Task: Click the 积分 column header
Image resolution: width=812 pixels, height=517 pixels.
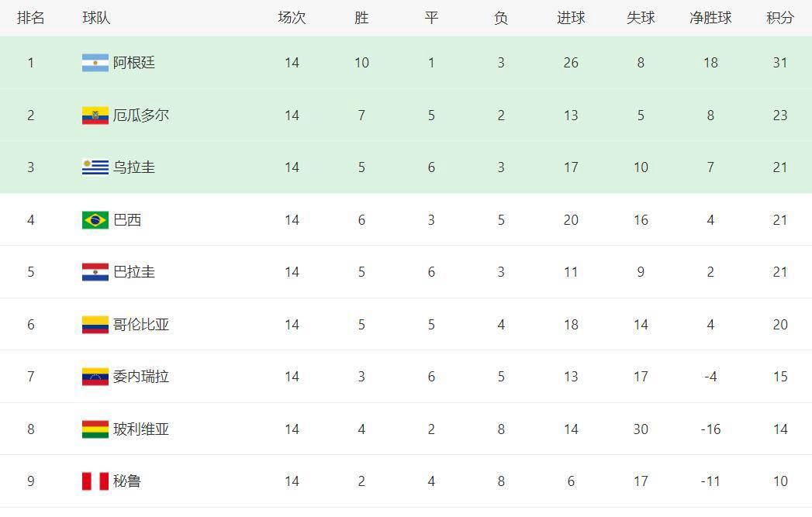Action: [x=780, y=18]
